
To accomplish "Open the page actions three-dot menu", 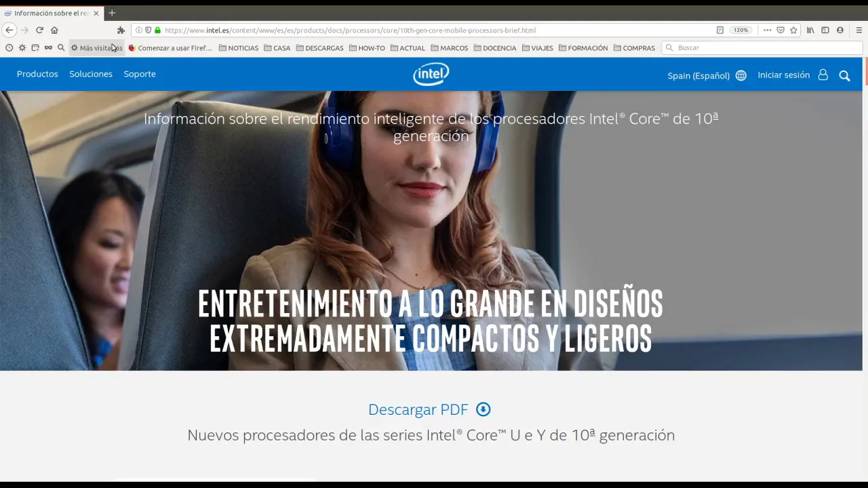I will coord(767,30).
